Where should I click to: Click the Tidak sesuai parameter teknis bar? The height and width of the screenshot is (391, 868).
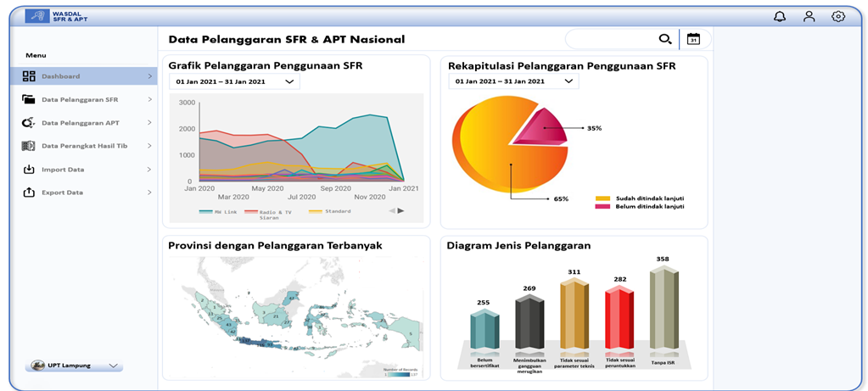coord(574,314)
